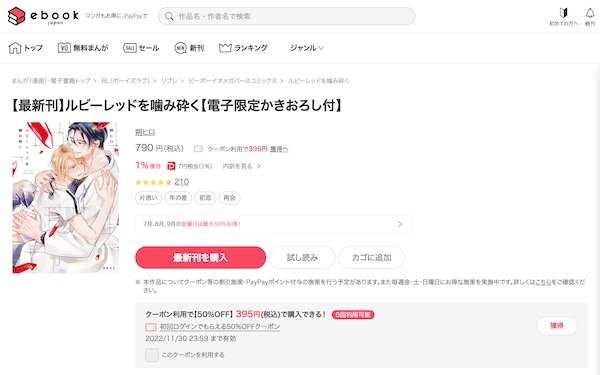Open the new-volume notification bell

click(590, 16)
